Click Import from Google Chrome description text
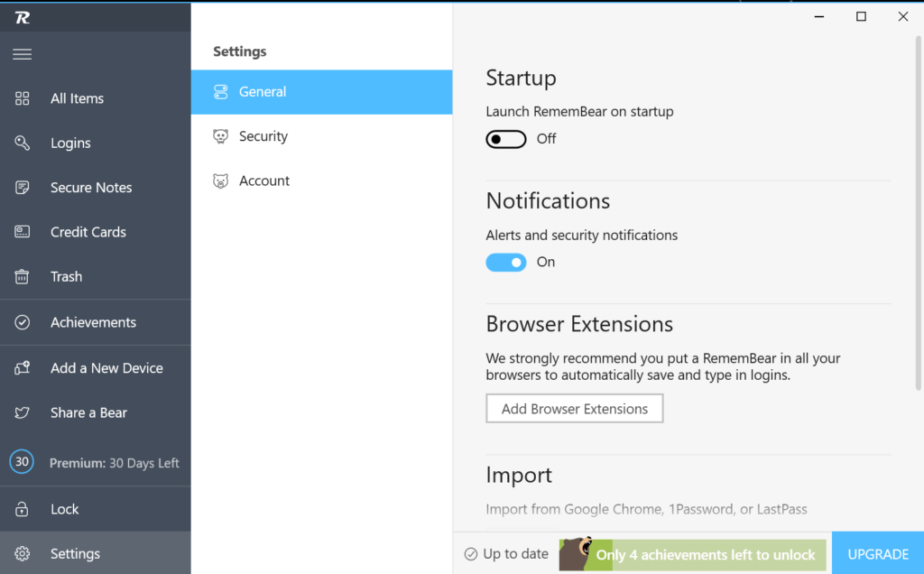Viewport: 924px width, 574px height. coord(646,509)
